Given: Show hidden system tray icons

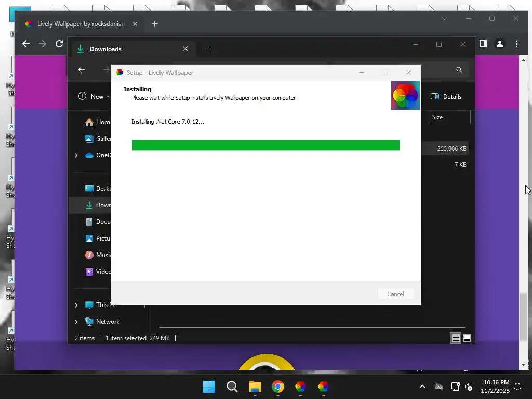Looking at the screenshot, I should pyautogui.click(x=422, y=387).
